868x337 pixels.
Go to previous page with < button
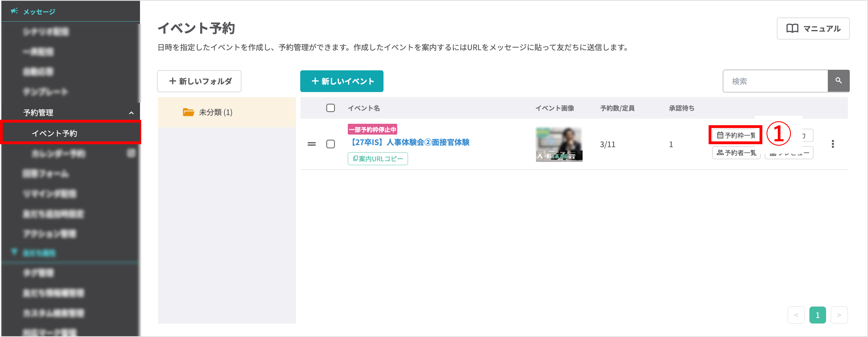tap(796, 315)
